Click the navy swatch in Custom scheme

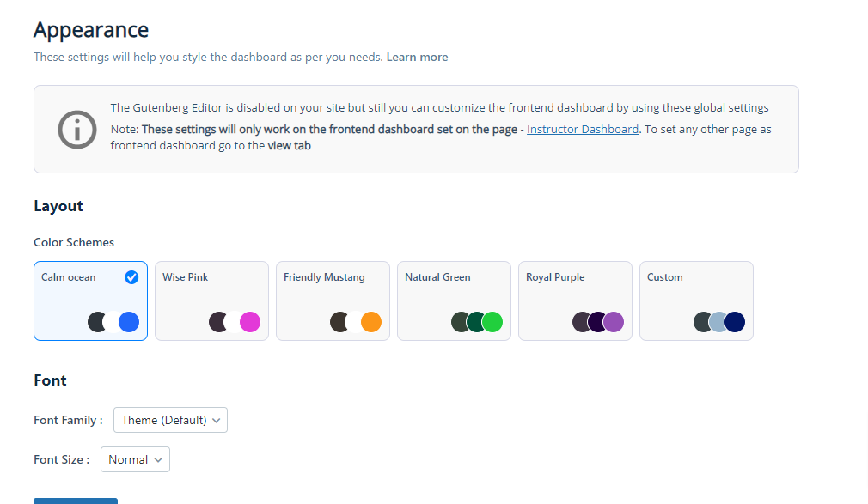pyautogui.click(x=735, y=322)
